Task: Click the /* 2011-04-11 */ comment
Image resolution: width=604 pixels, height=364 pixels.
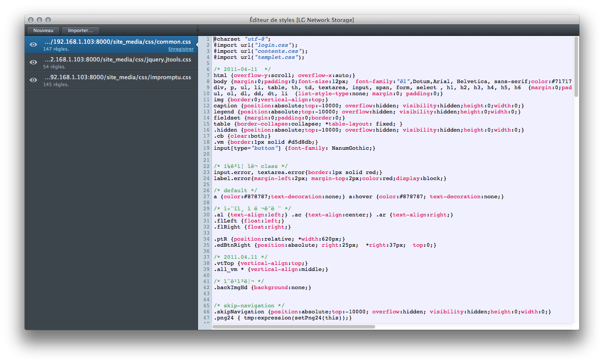Action: tap(242, 69)
